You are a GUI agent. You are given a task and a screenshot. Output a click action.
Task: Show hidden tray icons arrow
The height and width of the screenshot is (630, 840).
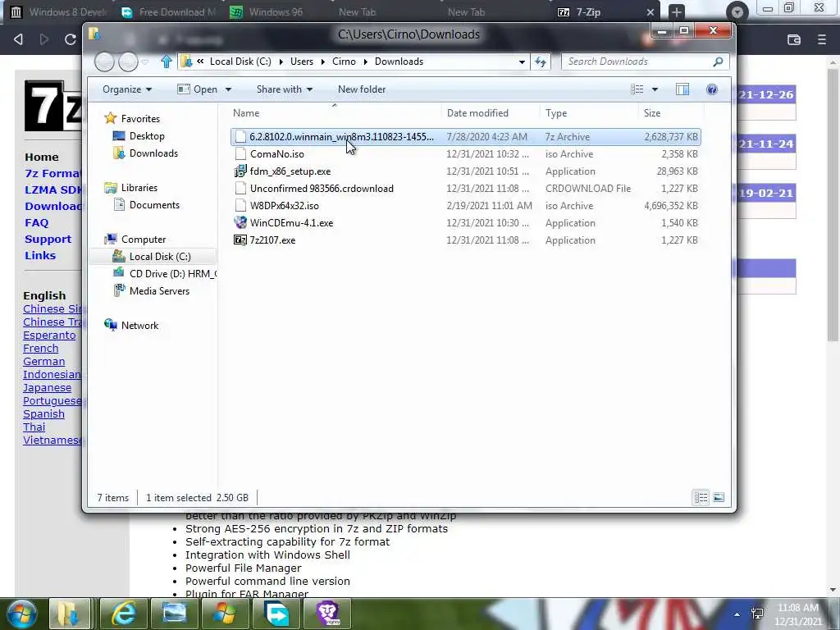coord(737,614)
